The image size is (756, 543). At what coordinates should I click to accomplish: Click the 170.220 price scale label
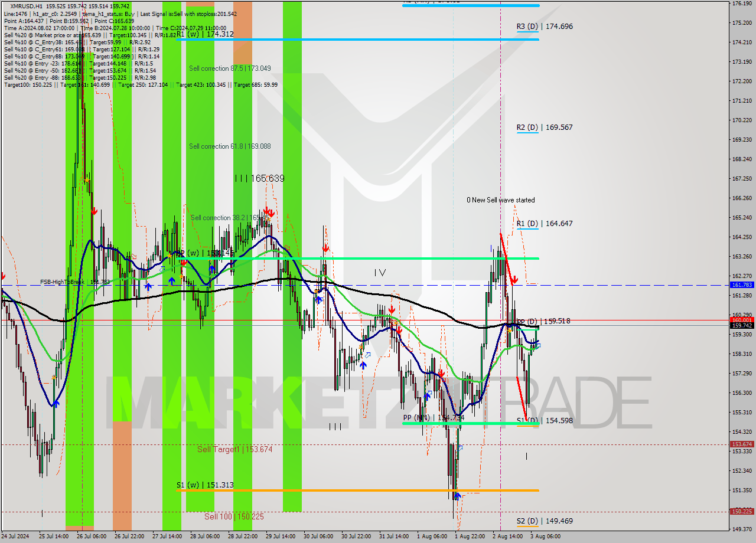pyautogui.click(x=742, y=120)
